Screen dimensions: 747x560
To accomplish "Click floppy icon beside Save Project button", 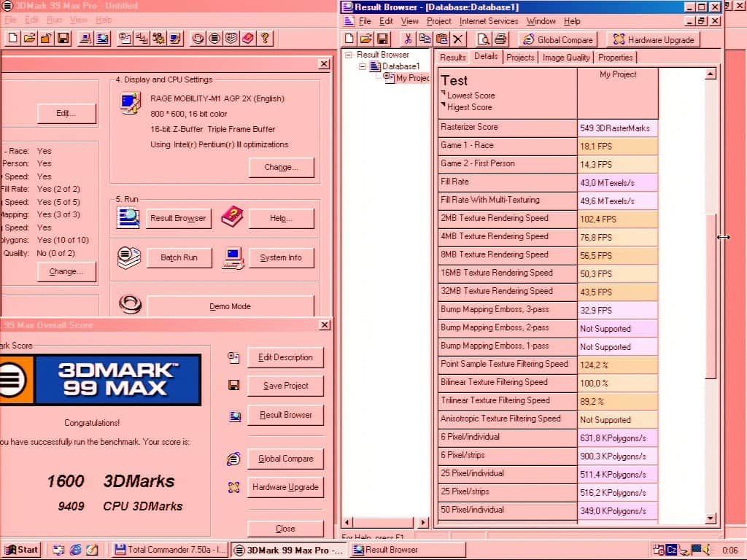I will [234, 385].
